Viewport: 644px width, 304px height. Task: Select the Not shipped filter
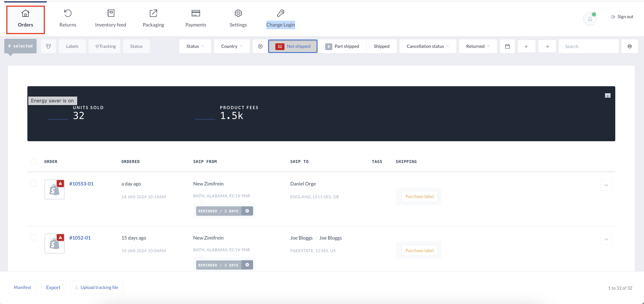tap(293, 46)
